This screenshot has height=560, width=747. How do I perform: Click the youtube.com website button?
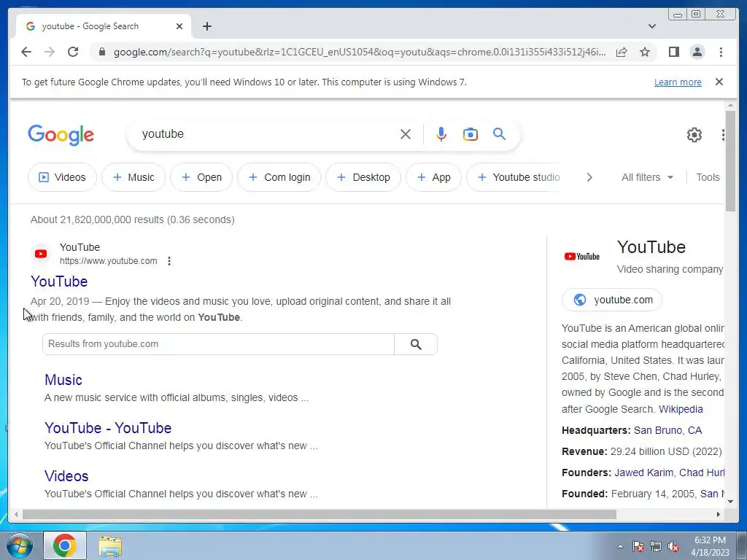tap(612, 300)
